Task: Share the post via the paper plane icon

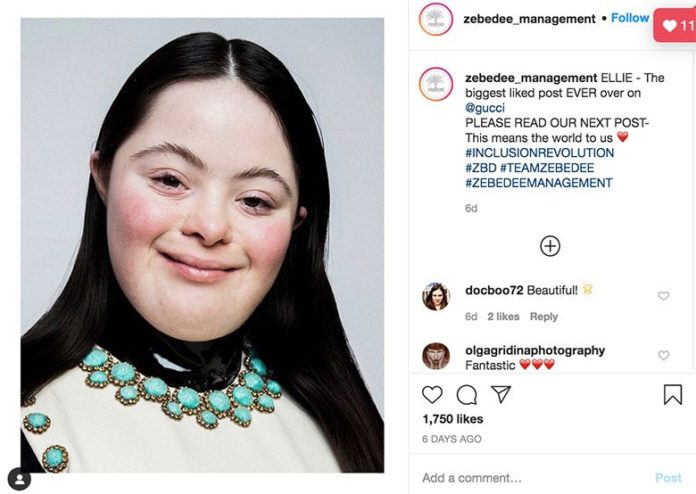Action: pyautogui.click(x=501, y=394)
